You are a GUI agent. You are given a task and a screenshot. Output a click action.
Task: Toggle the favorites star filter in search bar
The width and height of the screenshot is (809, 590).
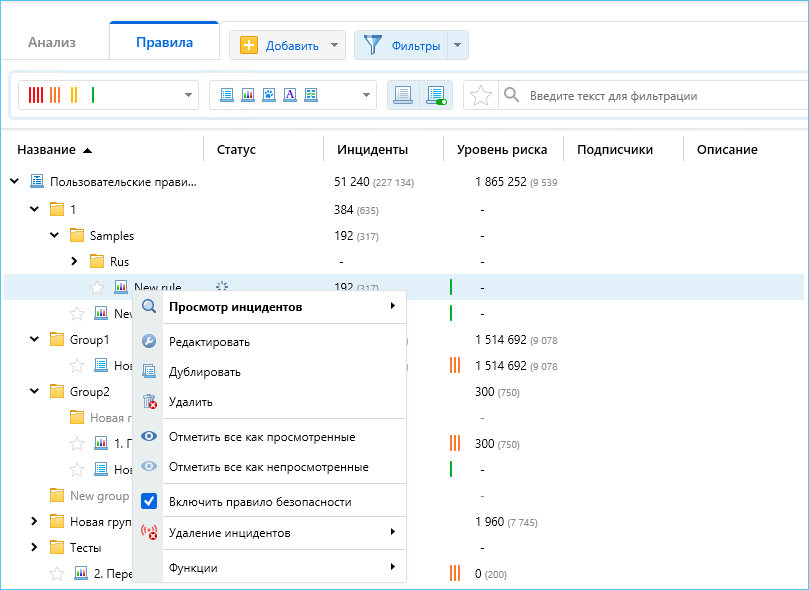pyautogui.click(x=480, y=95)
